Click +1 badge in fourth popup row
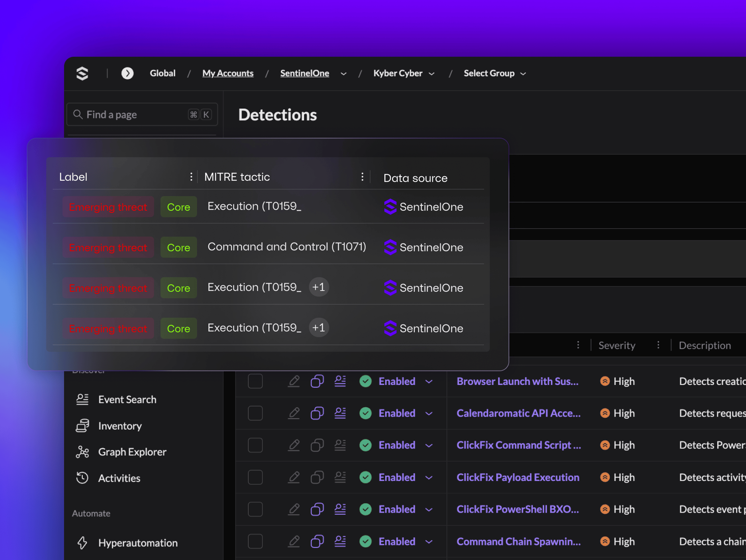746x560 pixels. click(319, 328)
